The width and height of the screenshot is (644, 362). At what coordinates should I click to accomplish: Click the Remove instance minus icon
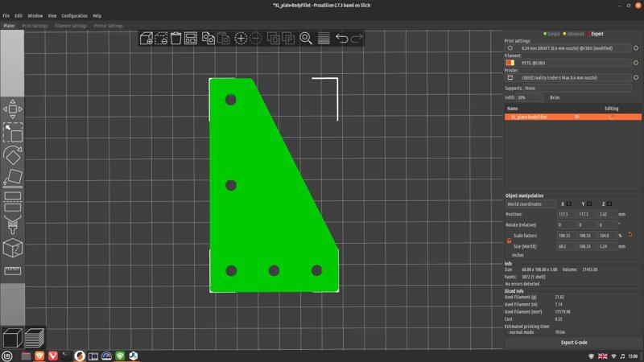pos(255,39)
